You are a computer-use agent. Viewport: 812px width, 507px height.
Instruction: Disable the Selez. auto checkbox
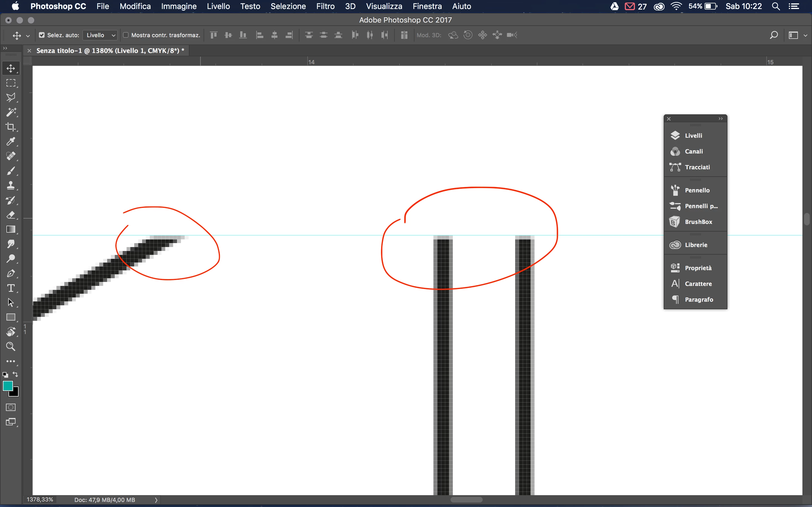[x=42, y=35]
